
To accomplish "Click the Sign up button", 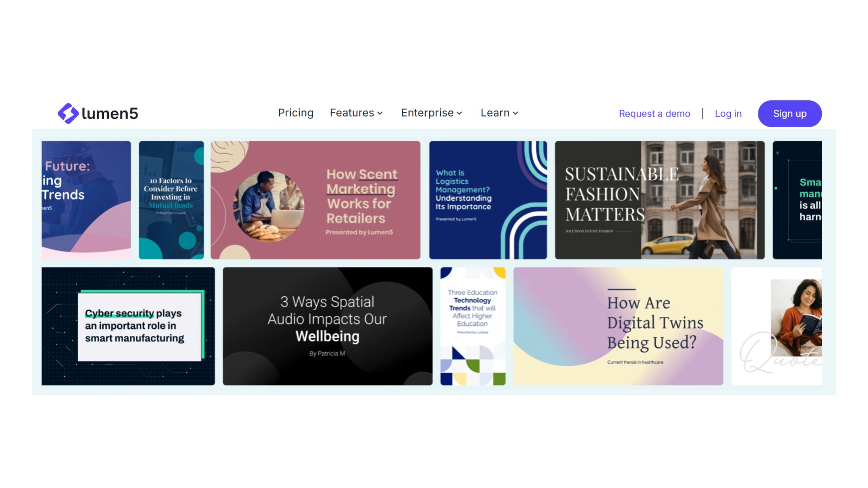I will coord(790,114).
